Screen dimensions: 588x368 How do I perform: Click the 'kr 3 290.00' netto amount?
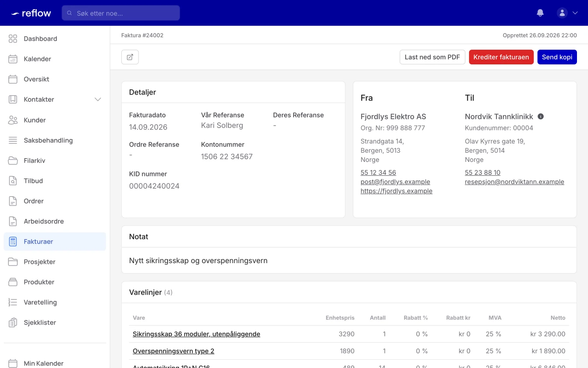[x=548, y=334]
